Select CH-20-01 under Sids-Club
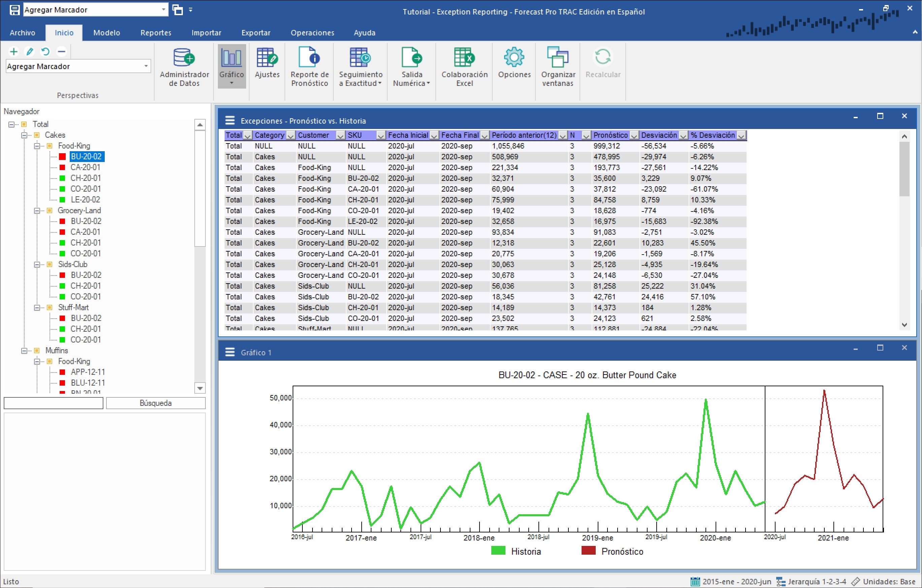The image size is (922, 588). 86,286
